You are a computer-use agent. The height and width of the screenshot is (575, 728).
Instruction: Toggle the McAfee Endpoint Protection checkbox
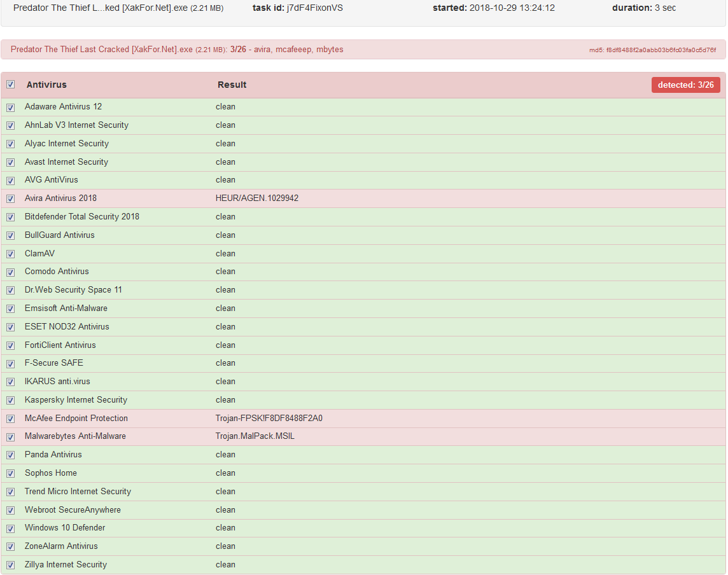pyautogui.click(x=11, y=419)
